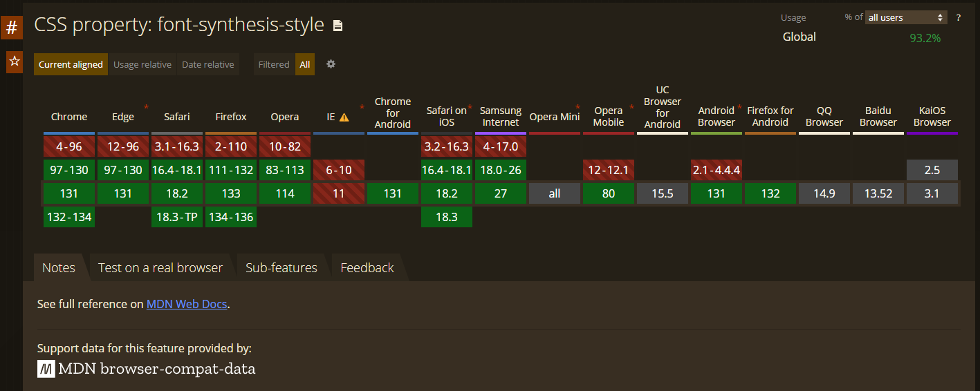Screen dimensions: 980x391
Task: Click the Safari column header
Action: [x=177, y=117]
